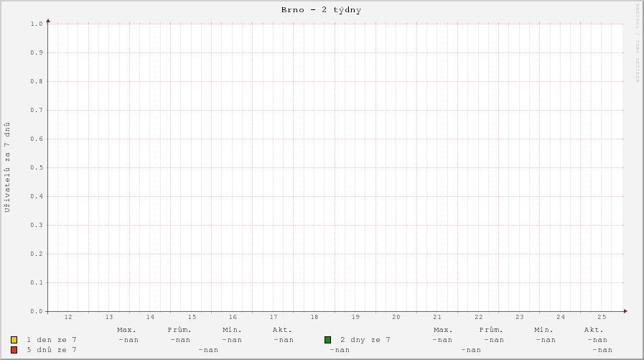Click the 1.0 value on the vertical axis
This screenshot has height=360, width=644.
coord(37,24)
